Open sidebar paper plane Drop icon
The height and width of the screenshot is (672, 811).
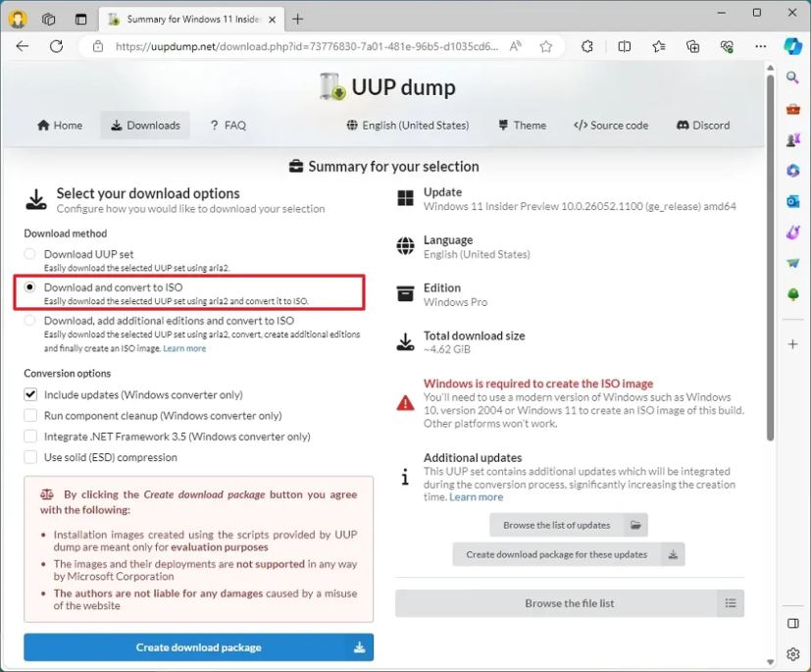[x=793, y=263]
